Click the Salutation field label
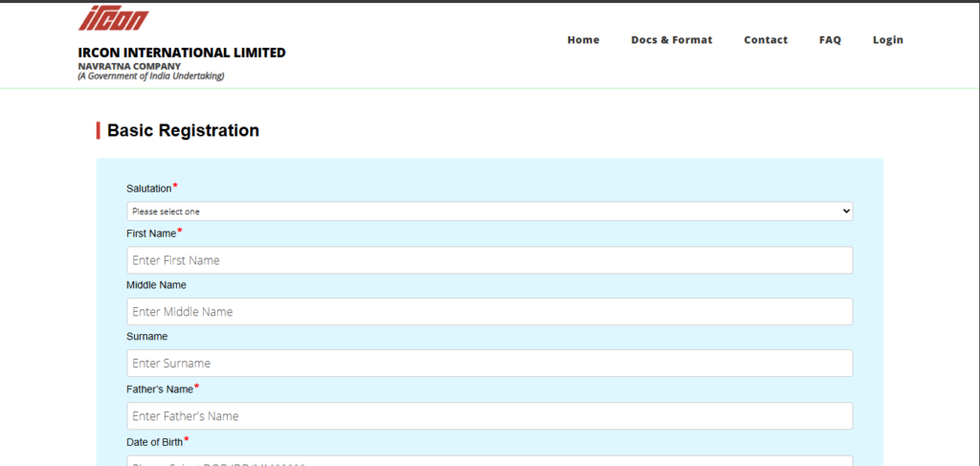 (x=149, y=189)
